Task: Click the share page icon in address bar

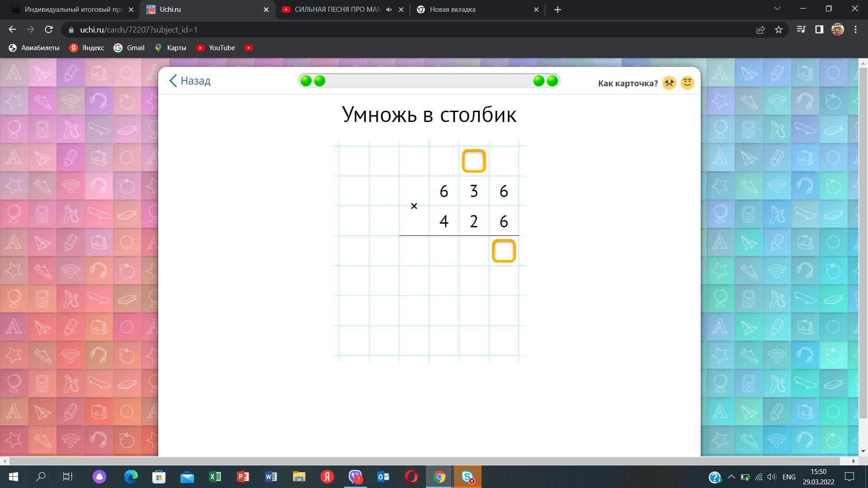Action: [760, 30]
